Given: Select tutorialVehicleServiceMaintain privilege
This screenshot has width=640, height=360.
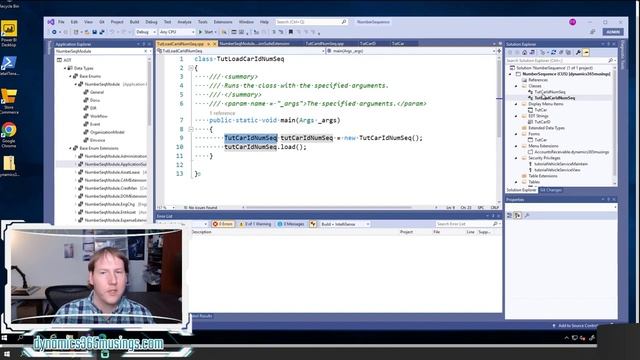Looking at the screenshot, I should [x=561, y=164].
